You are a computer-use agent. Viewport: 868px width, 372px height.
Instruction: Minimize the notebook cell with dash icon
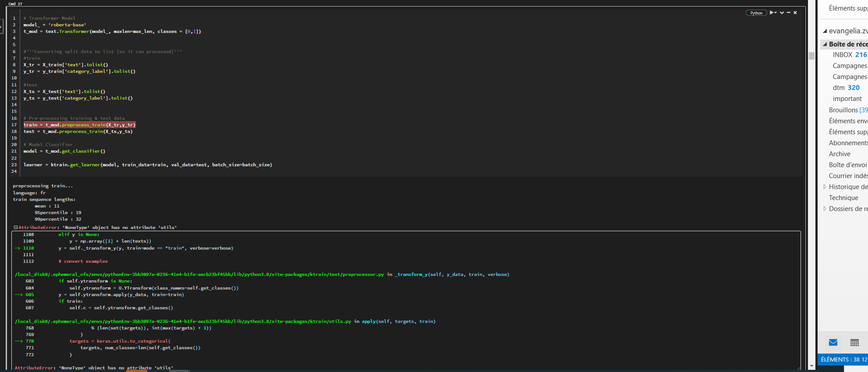click(x=788, y=13)
